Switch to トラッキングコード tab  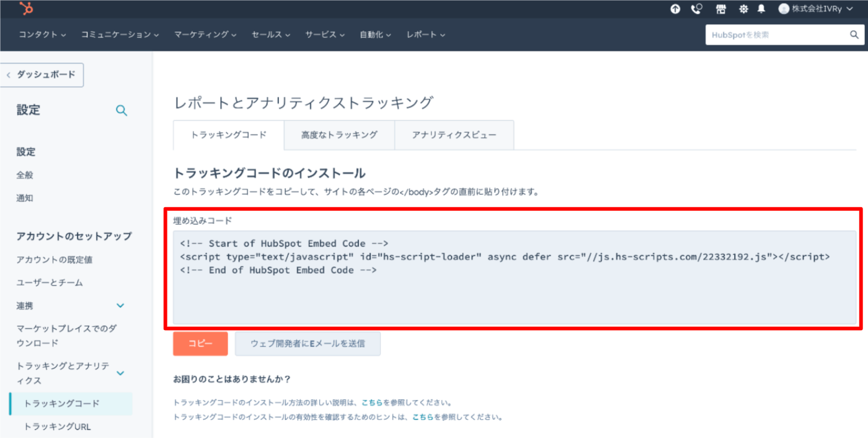(x=229, y=135)
